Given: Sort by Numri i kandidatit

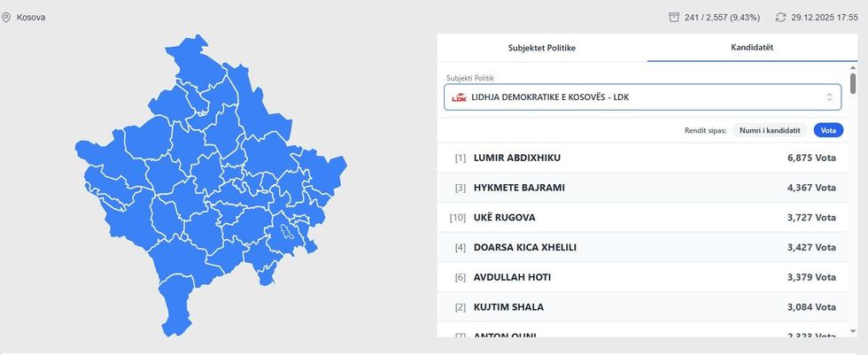Looking at the screenshot, I should 770,130.
